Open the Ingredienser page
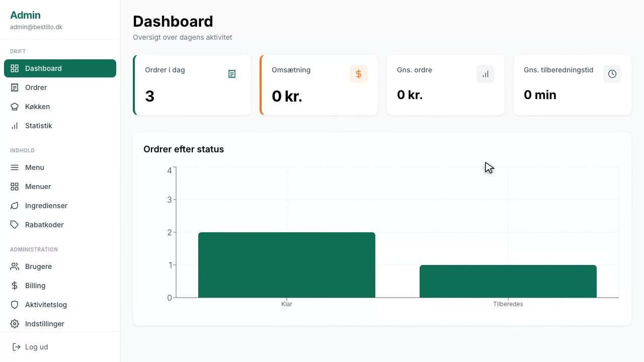 [60, 206]
